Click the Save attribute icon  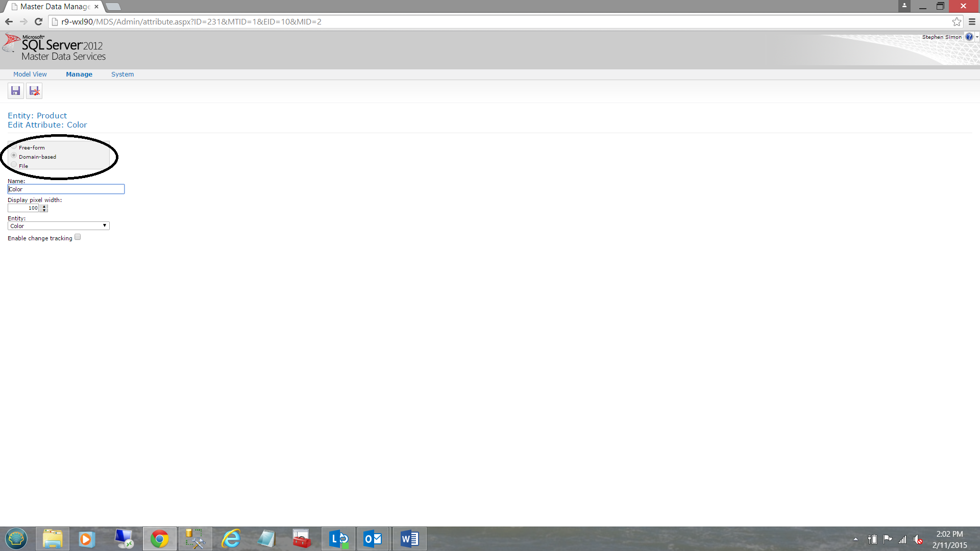pyautogui.click(x=15, y=91)
